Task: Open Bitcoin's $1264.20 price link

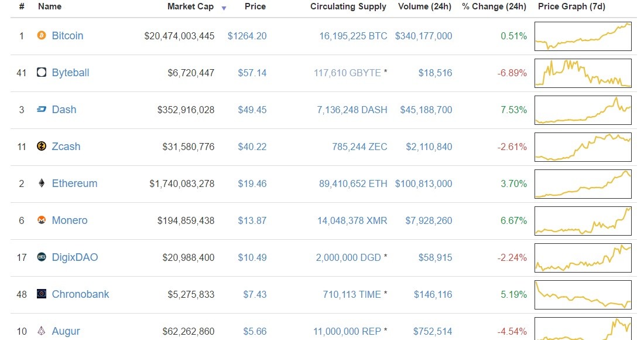Action: click(x=247, y=36)
